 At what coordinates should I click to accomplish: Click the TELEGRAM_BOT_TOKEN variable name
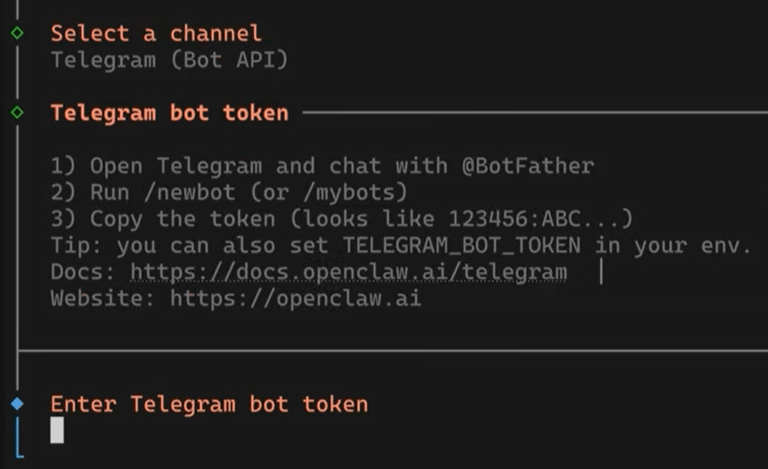point(461,245)
